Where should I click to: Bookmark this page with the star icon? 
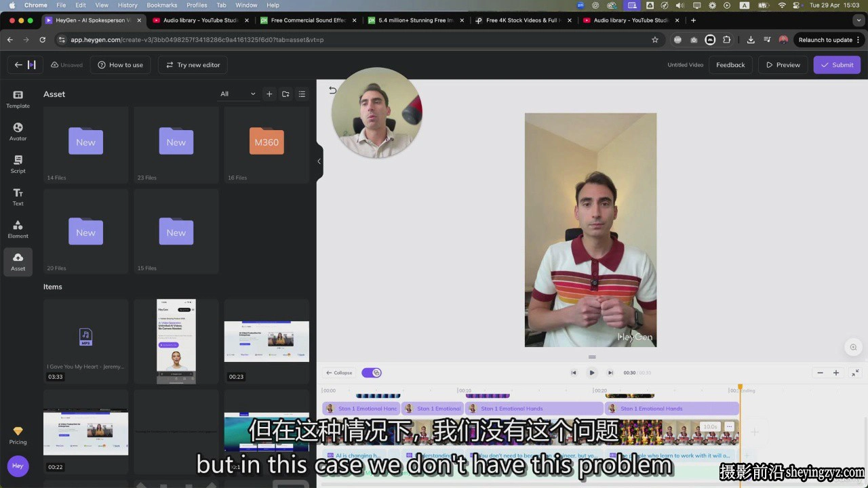point(655,40)
